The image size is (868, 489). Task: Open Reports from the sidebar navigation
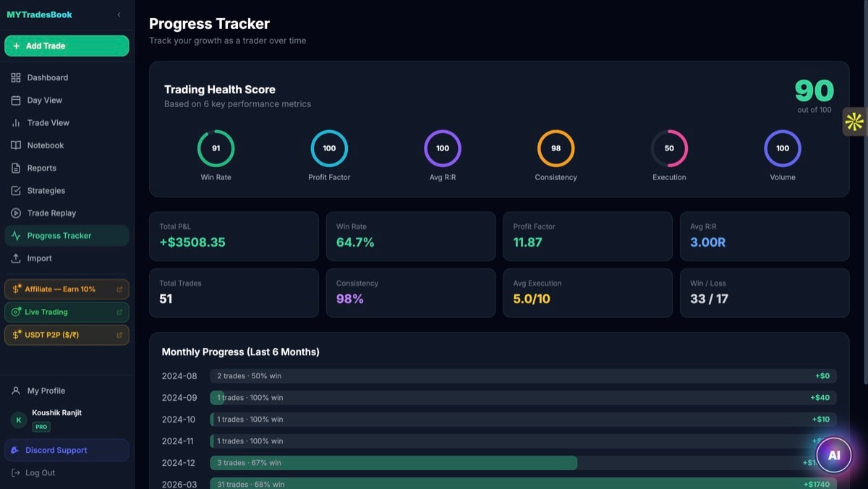click(x=44, y=168)
